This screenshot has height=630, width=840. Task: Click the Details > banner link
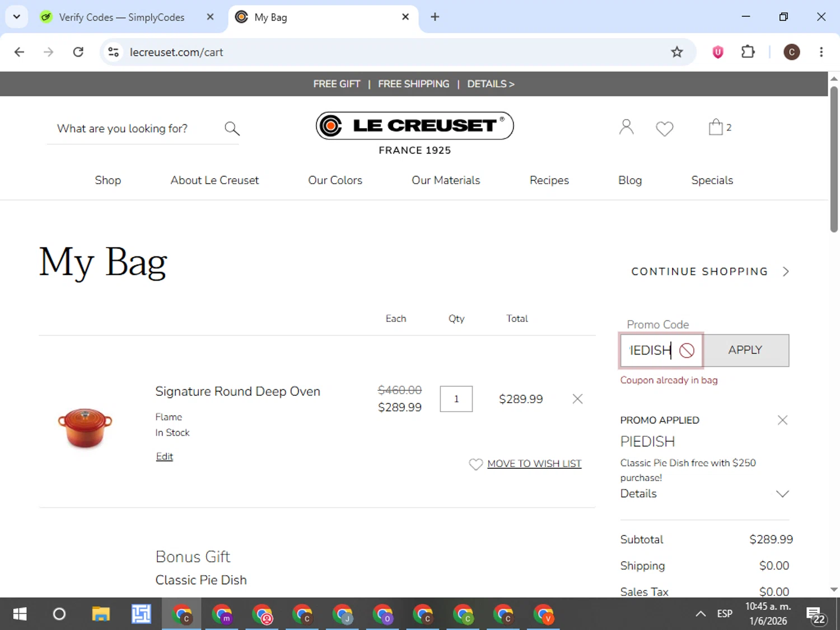coord(491,84)
